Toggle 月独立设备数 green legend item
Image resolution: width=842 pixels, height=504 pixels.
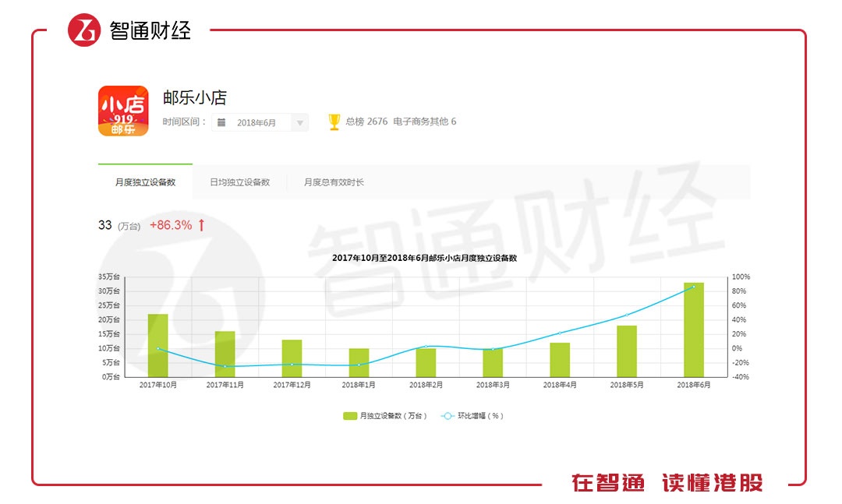[x=384, y=415]
